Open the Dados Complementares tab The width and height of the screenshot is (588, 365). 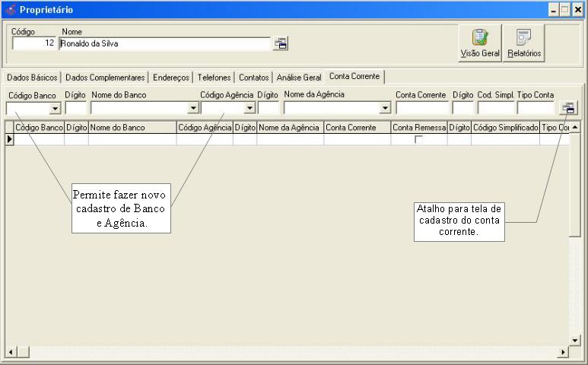[x=105, y=78]
